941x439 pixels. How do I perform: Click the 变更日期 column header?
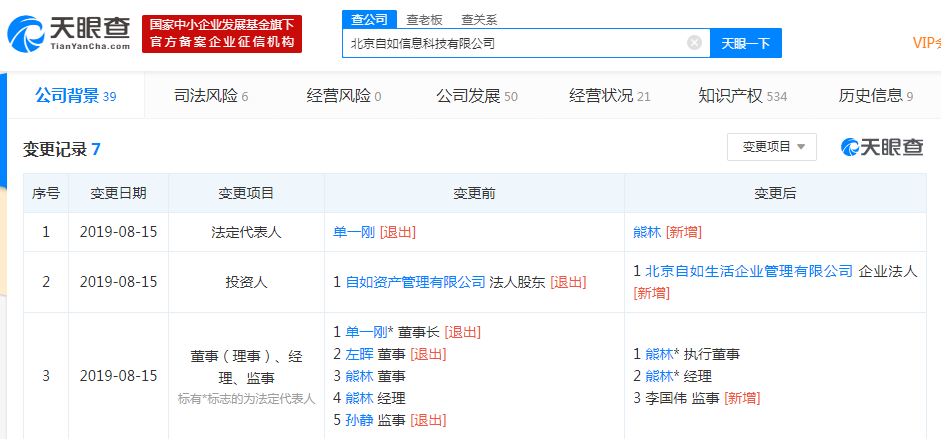118,193
